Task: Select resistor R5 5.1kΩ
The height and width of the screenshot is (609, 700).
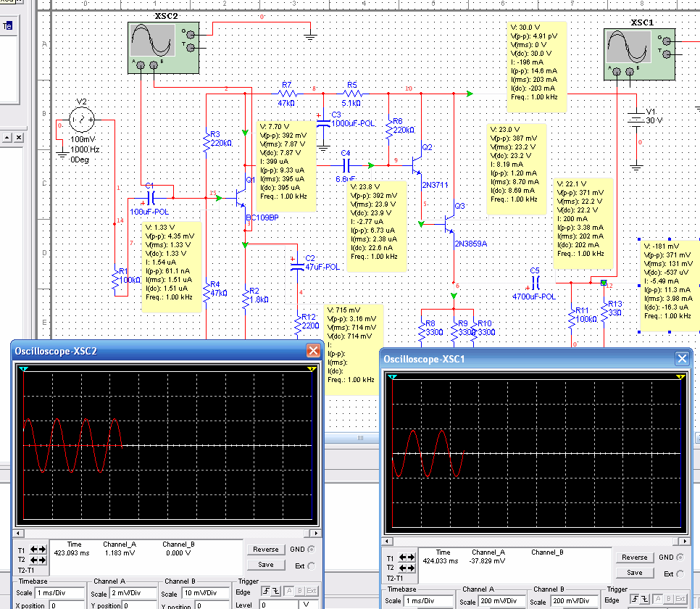Action: click(x=353, y=94)
